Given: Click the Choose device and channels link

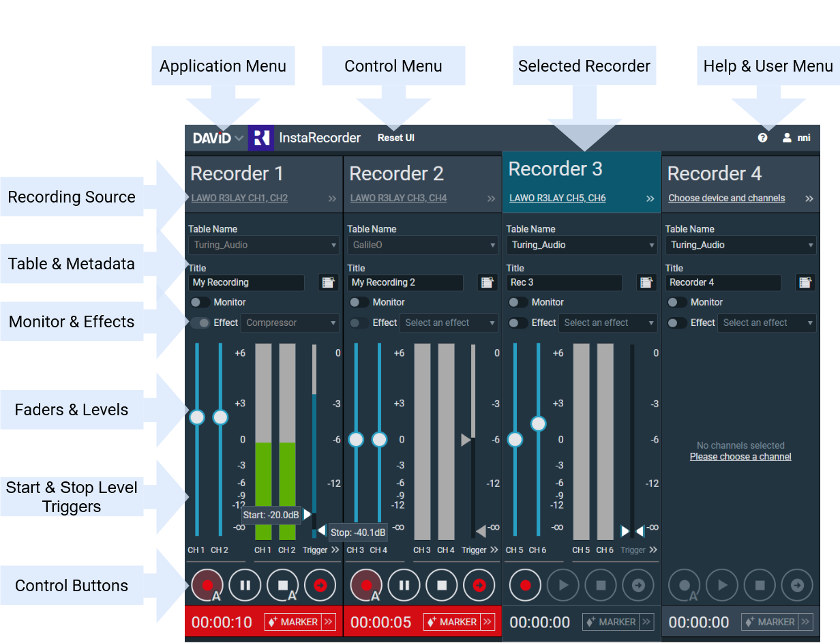Looking at the screenshot, I should pos(726,198).
